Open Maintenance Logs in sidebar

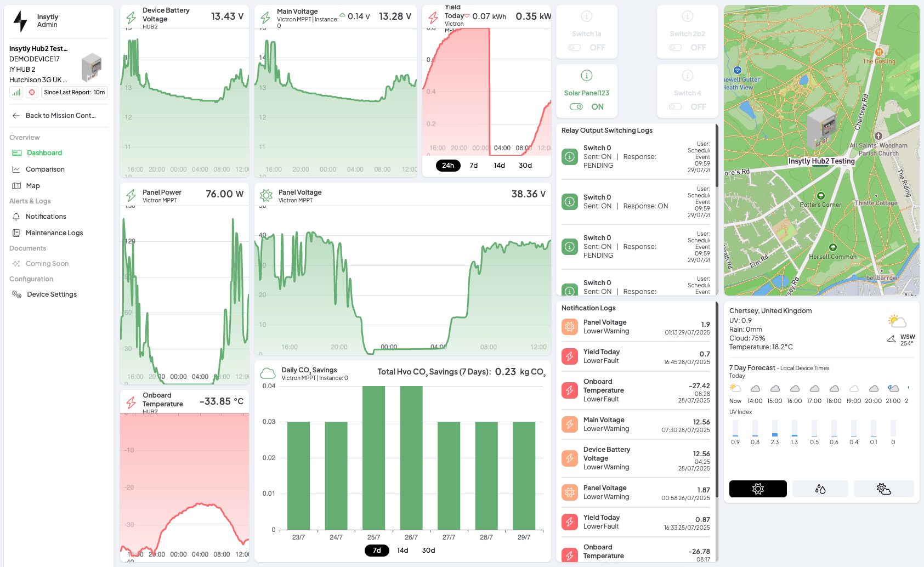(x=54, y=233)
